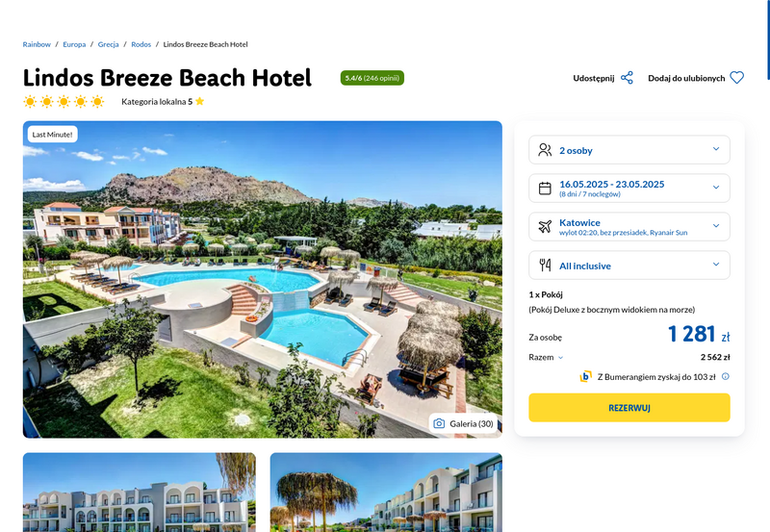The image size is (770, 532).
Task: Click the heart icon to add to favorites
Action: (736, 78)
